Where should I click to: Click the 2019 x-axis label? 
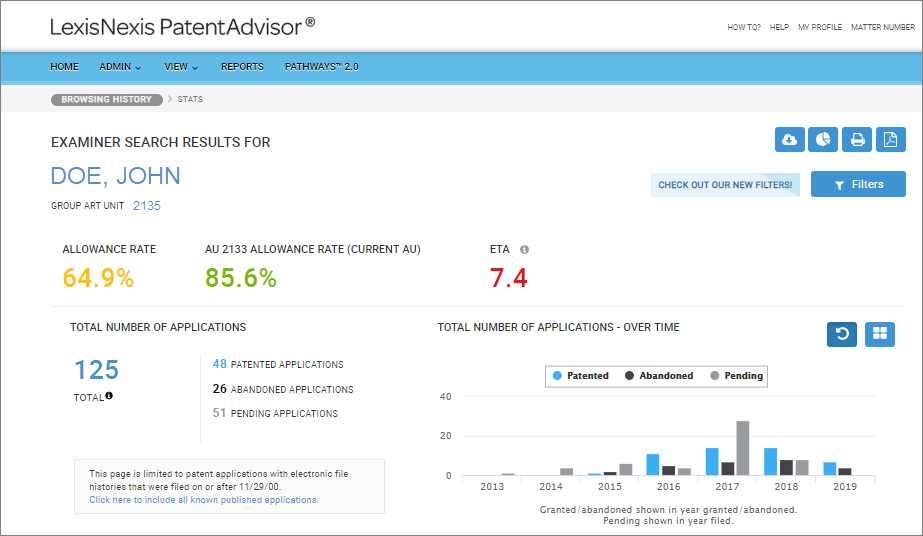click(x=845, y=487)
